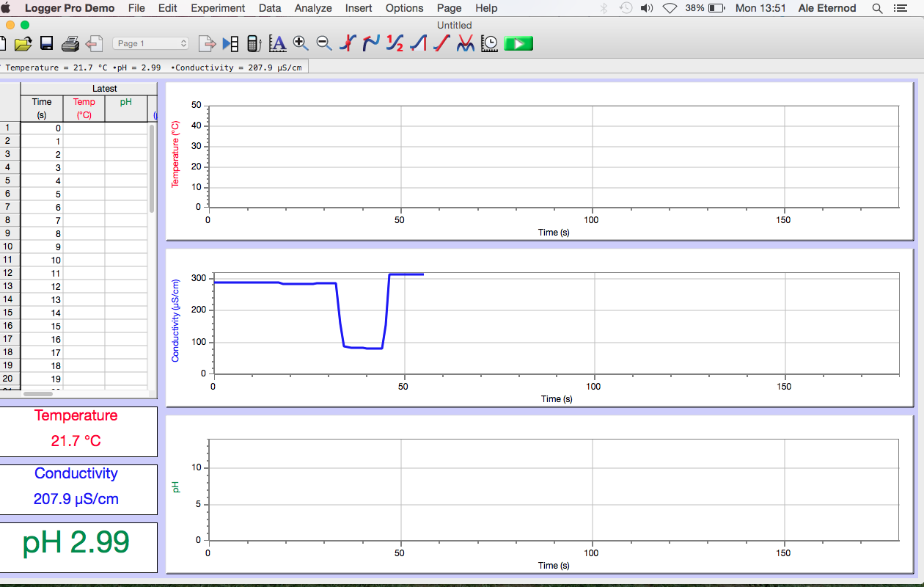Open the Help menu
Viewport: 924px width, 587px height.
pyautogui.click(x=486, y=8)
